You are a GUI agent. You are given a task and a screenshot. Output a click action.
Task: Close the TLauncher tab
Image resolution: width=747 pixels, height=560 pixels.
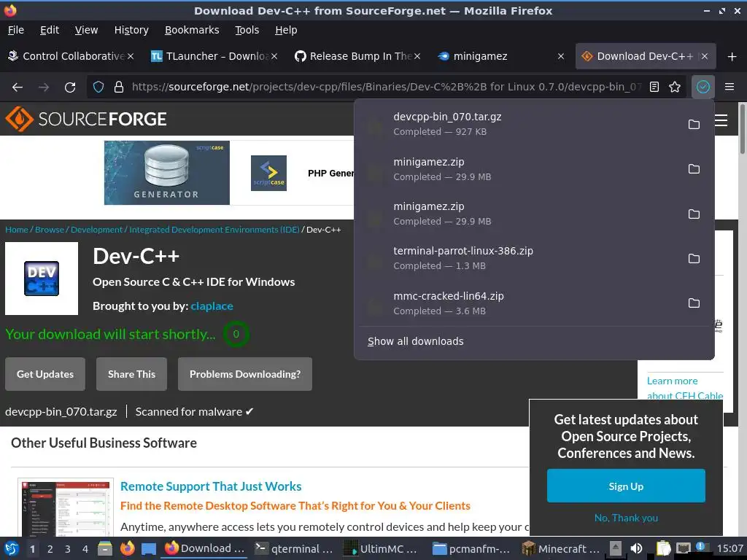[x=274, y=56]
